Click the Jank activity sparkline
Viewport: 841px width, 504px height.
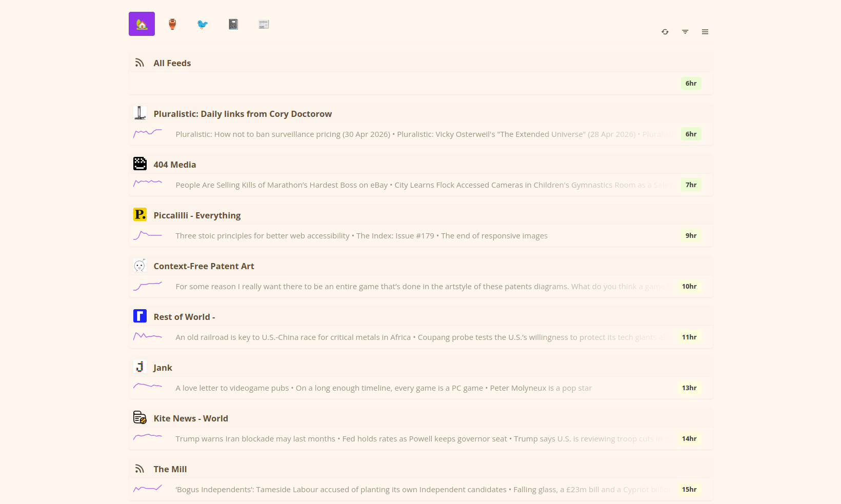coord(148,386)
